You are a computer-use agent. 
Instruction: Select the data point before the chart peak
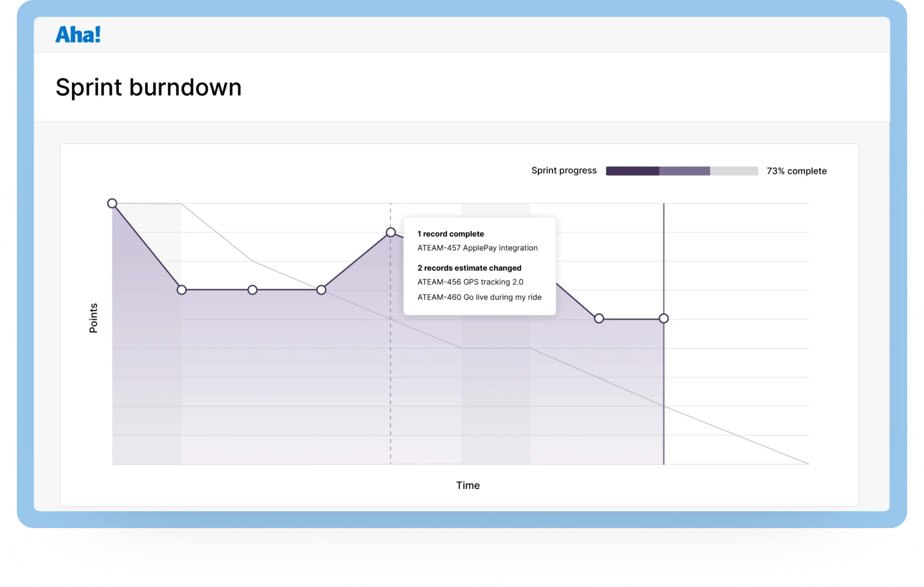[321, 289]
